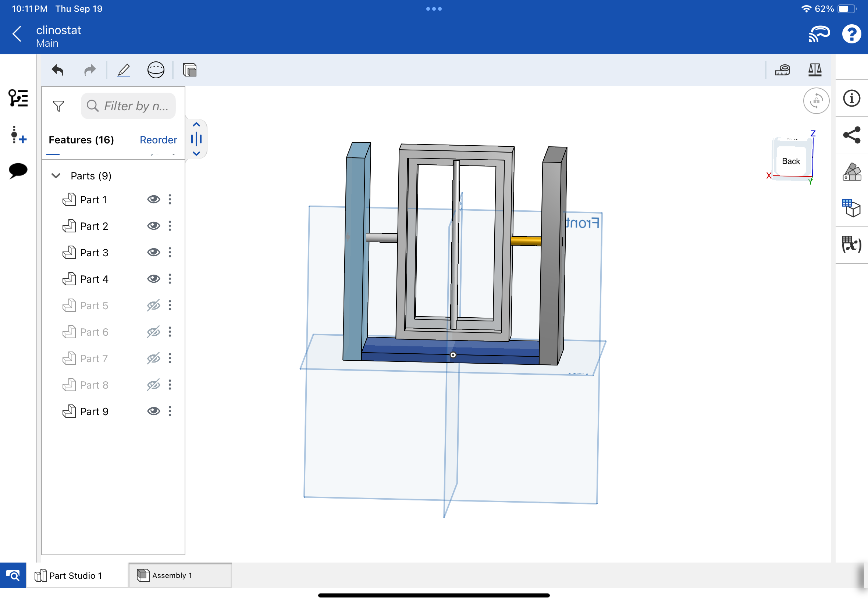Image resolution: width=868 pixels, height=603 pixels.
Task: Open appearance editor icon
Action: [851, 172]
